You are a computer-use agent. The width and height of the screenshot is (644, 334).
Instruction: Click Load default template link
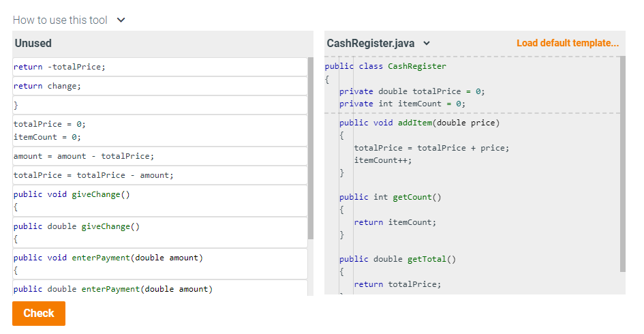[x=567, y=43]
